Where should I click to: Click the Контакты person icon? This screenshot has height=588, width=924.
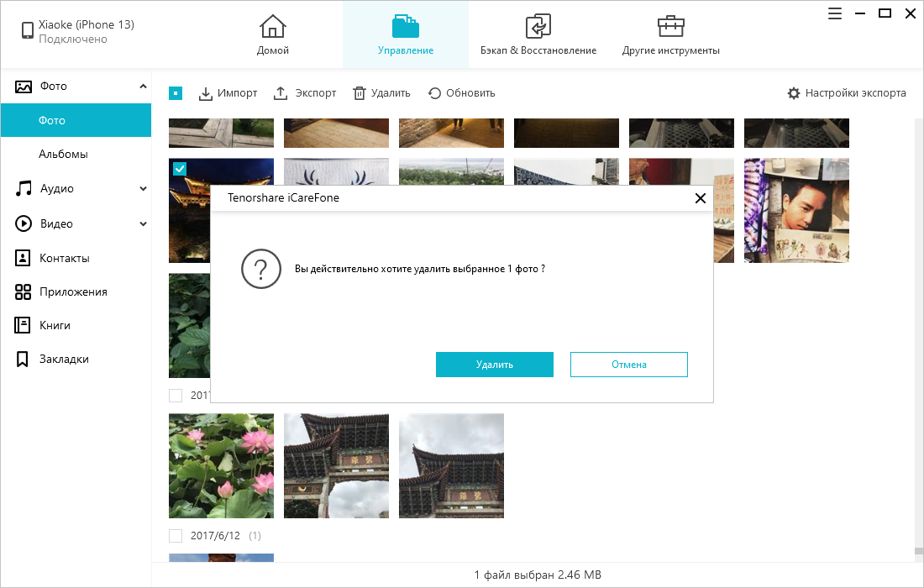[x=23, y=258]
